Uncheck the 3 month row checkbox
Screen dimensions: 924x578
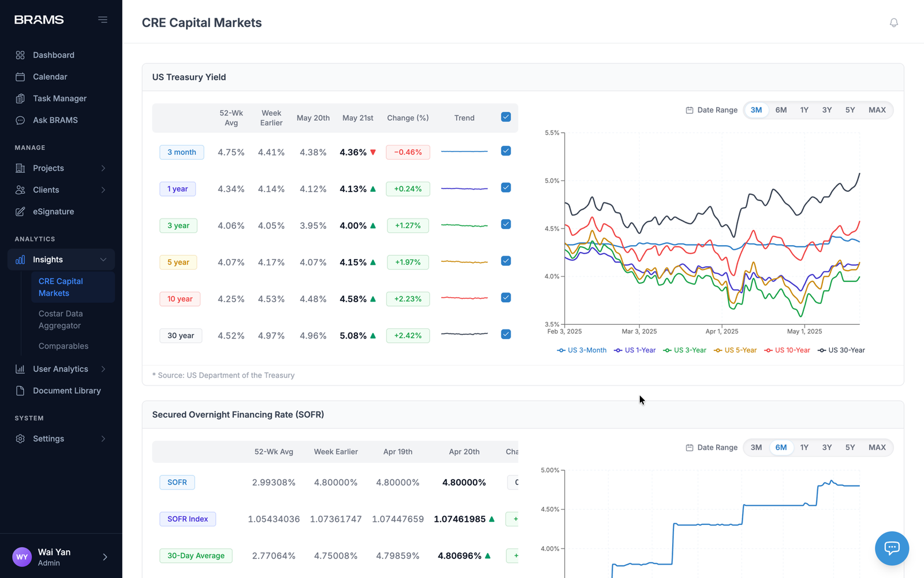coord(506,151)
